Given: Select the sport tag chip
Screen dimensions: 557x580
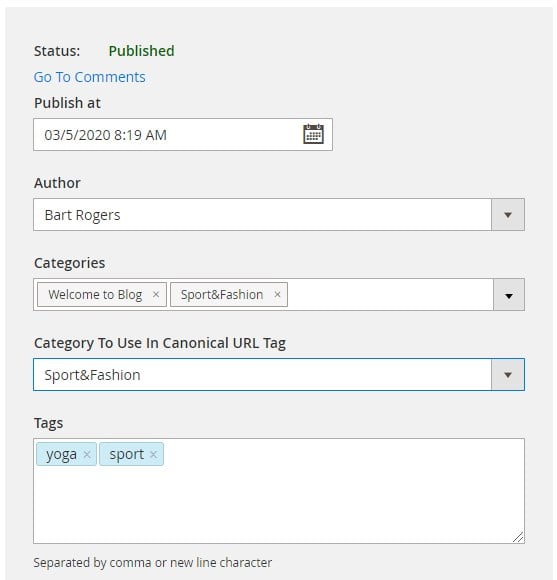Looking at the screenshot, I should coord(131,454).
